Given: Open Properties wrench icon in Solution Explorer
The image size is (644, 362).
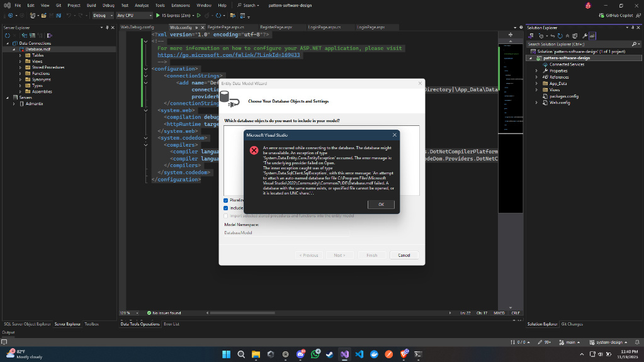Looking at the screenshot, I should pos(585,36).
